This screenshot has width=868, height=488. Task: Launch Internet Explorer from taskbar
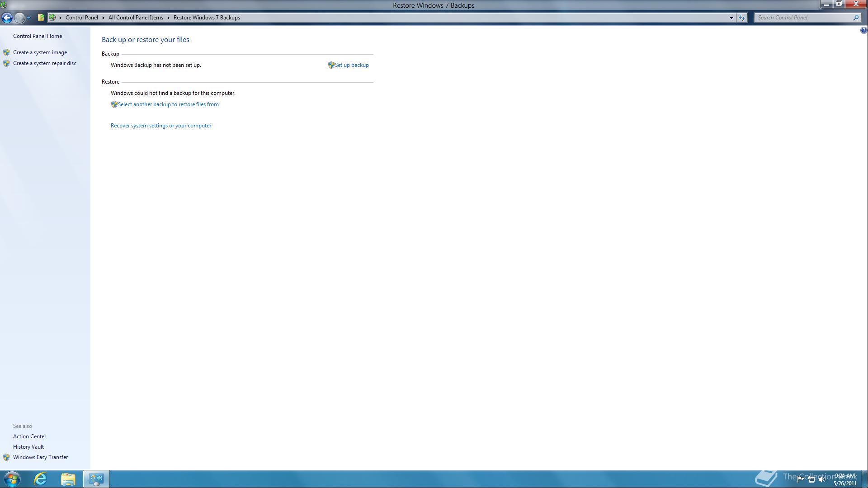(41, 479)
